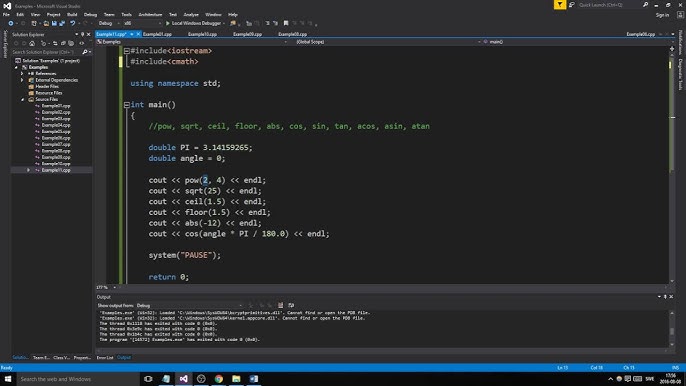Click Visual Studio icon in taskbar

pos(184,379)
